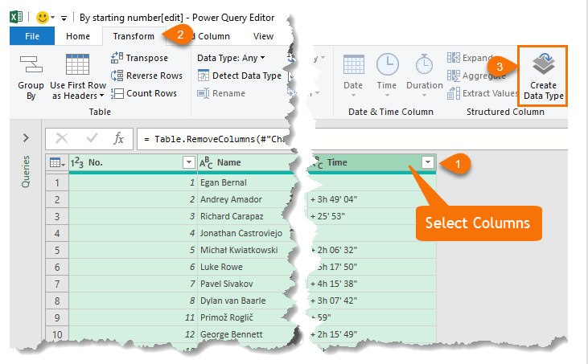Expand the Queries pane chevron
The width and height of the screenshot is (588, 364).
click(26, 138)
